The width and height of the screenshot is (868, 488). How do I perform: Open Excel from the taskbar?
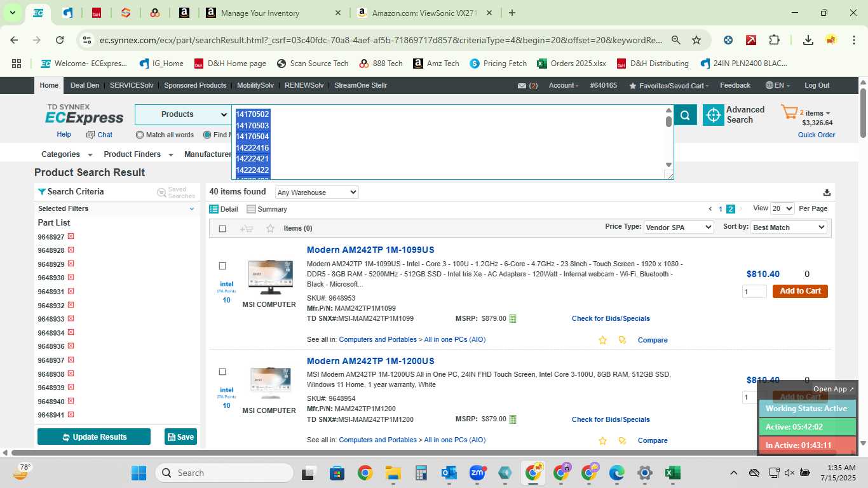(672, 473)
